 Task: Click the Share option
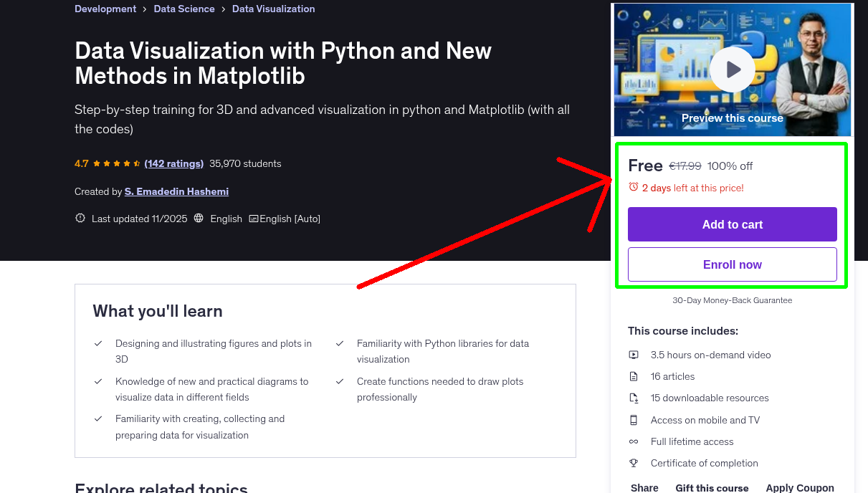coord(644,487)
